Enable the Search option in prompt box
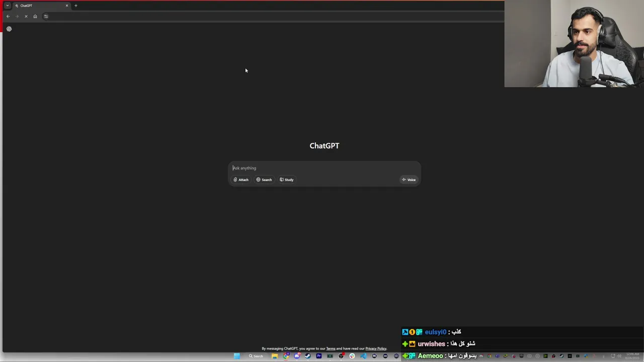The height and width of the screenshot is (362, 644). click(264, 179)
